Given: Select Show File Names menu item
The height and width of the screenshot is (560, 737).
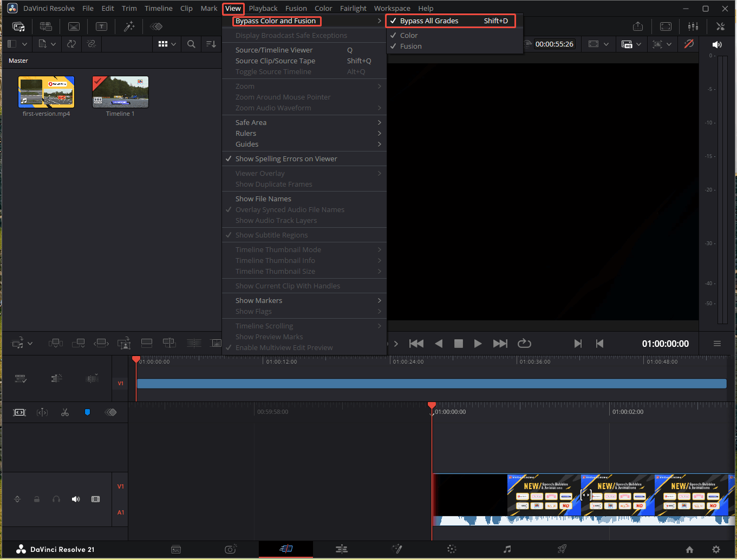Looking at the screenshot, I should point(304,199).
